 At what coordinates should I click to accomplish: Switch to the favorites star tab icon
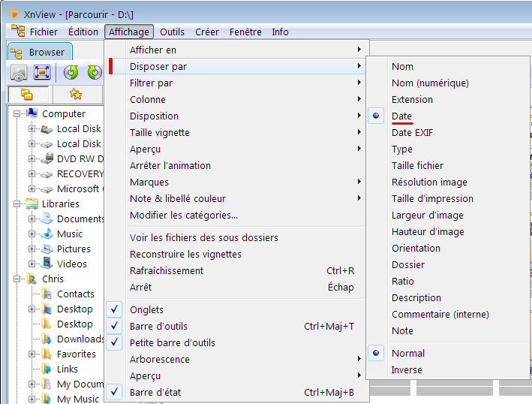(76, 94)
